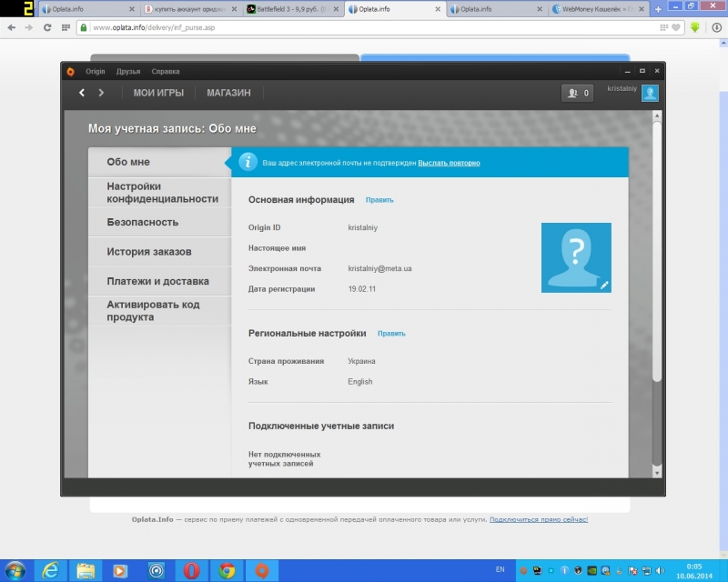Image resolution: width=728 pixels, height=582 pixels.
Task: Click the NVIDIA tray icon
Action: pyautogui.click(x=592, y=571)
